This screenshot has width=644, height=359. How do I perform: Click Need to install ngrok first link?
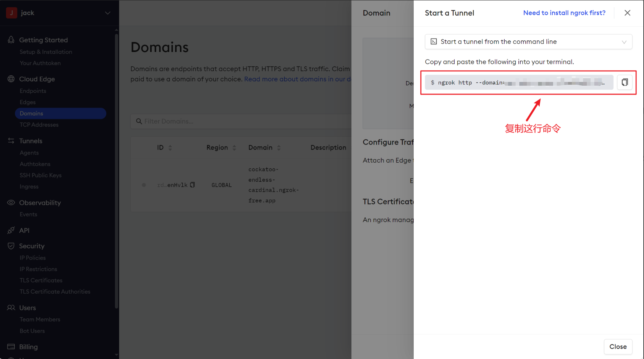[x=564, y=13]
